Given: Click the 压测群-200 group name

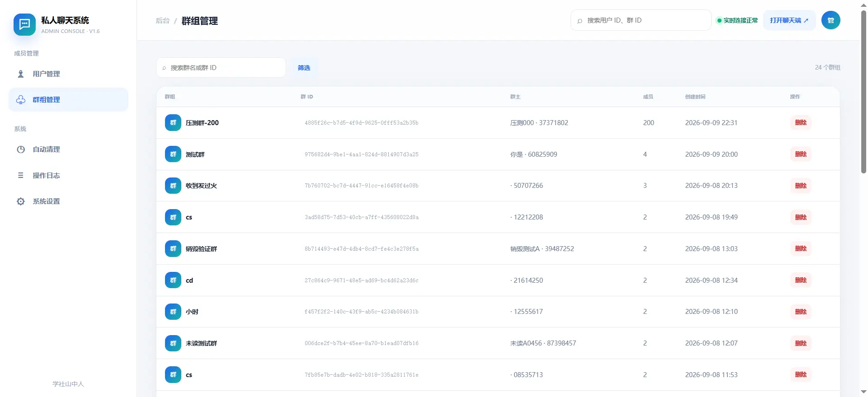Looking at the screenshot, I should [202, 123].
